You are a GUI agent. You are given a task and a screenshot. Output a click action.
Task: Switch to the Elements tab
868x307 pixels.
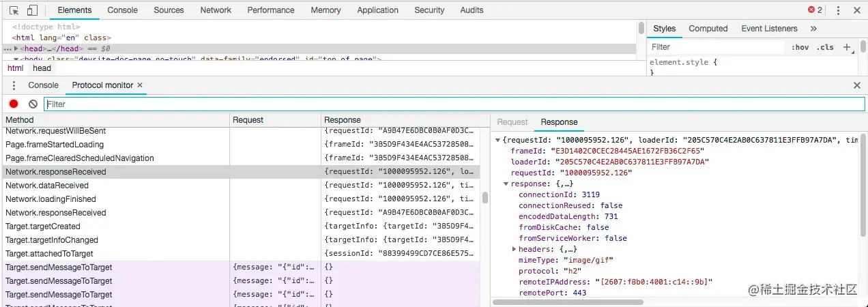(x=75, y=10)
